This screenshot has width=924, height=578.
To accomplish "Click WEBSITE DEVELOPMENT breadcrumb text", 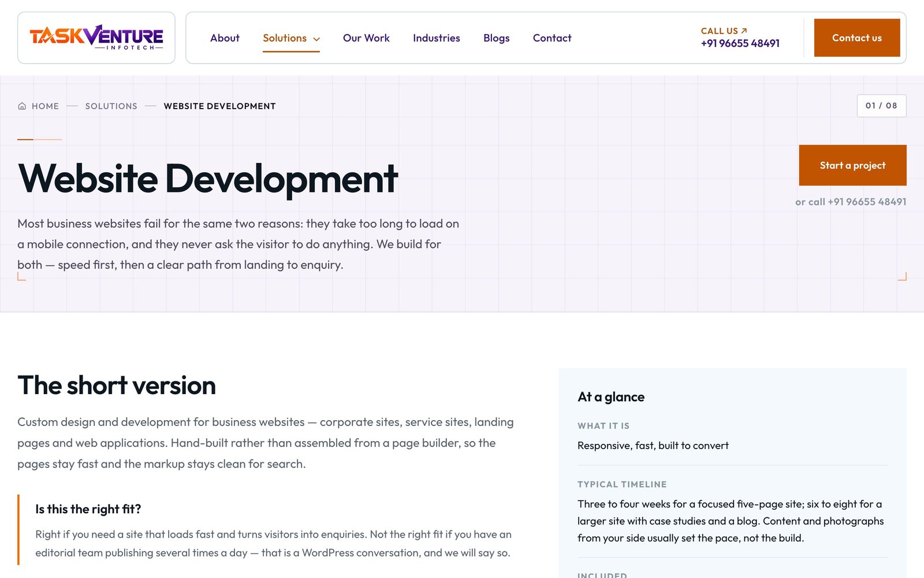I will 220,106.
